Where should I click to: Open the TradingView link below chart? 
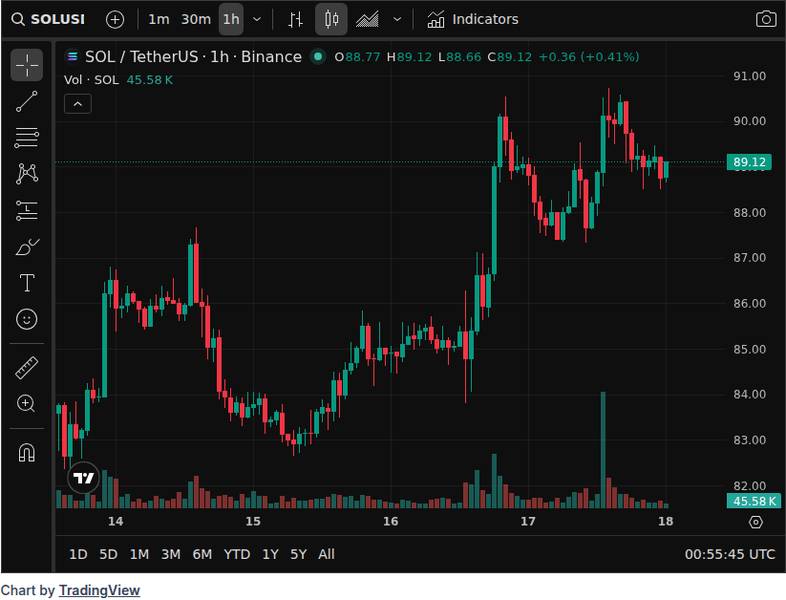click(99, 590)
